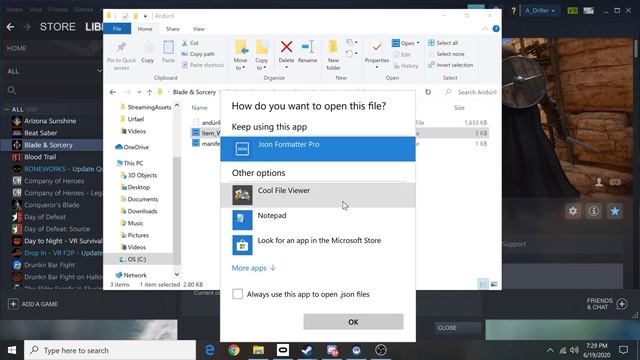Viewport: 640px width, 360px height.
Task: Open Steam game info icon
Action: [594, 211]
